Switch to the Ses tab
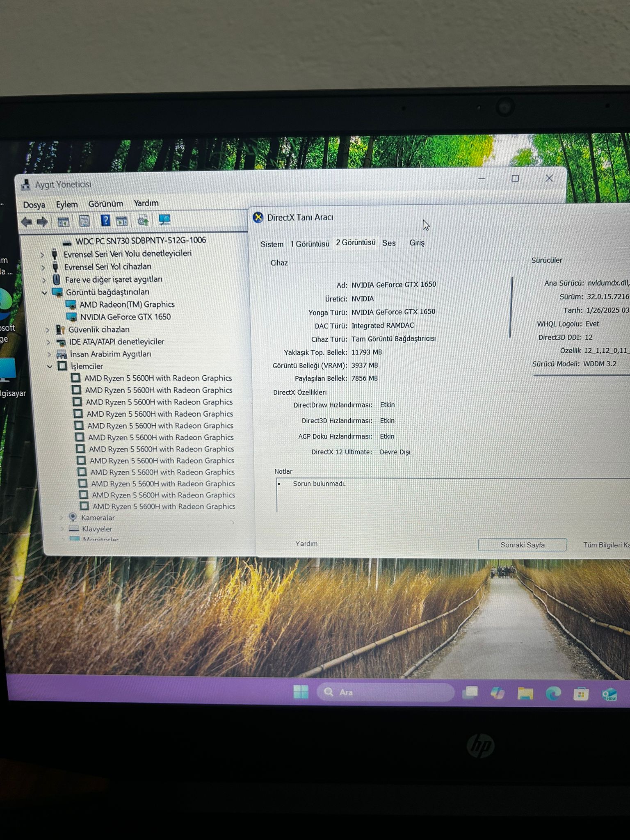 click(389, 243)
